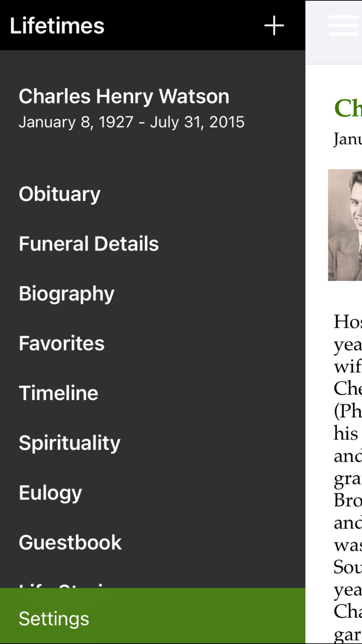
Task: Tap the January 8, 1927 - July 31, 2015 dates
Action: [x=131, y=122]
